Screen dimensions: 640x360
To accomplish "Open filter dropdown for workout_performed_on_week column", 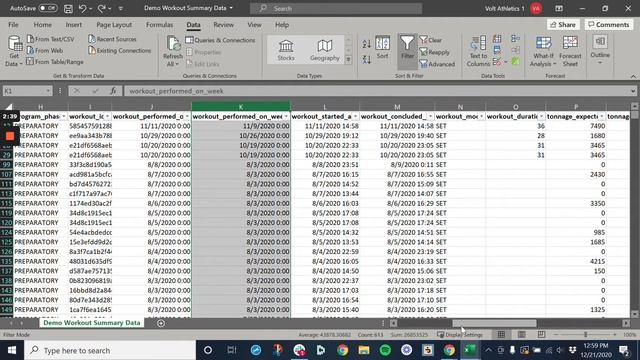I will click(286, 117).
